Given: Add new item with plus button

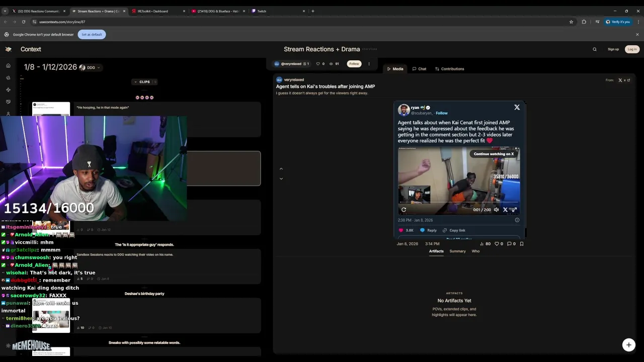Looking at the screenshot, I should 628,344.
